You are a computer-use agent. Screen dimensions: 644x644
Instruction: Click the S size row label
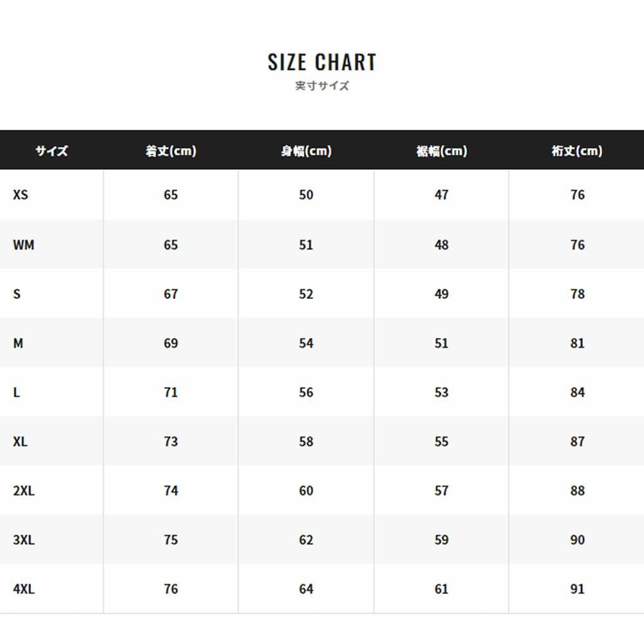click(17, 294)
